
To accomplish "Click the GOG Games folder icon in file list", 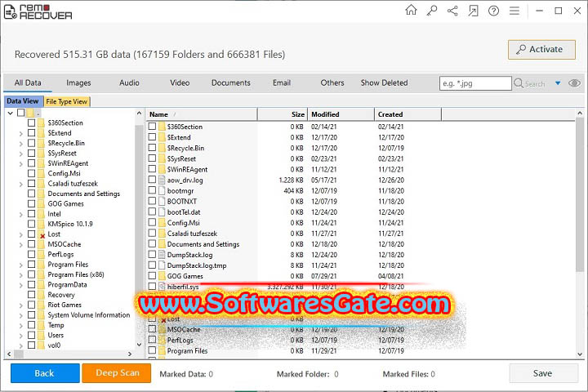I will point(162,276).
